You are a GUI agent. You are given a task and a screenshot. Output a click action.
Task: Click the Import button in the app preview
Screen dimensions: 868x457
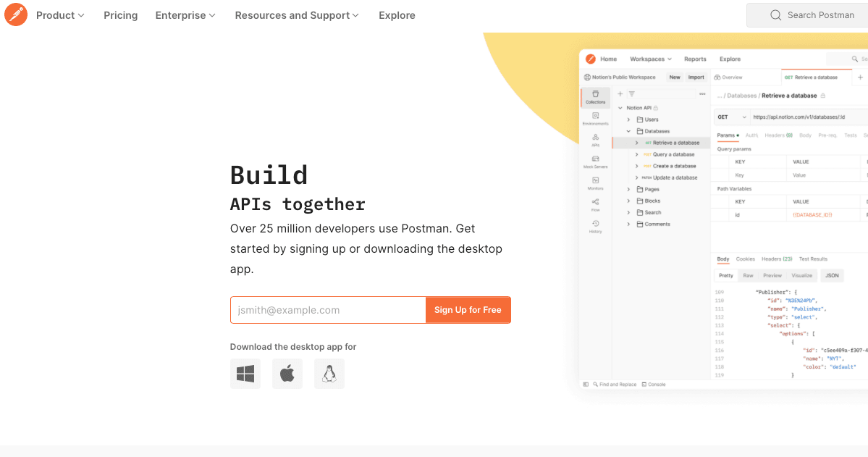pyautogui.click(x=696, y=77)
